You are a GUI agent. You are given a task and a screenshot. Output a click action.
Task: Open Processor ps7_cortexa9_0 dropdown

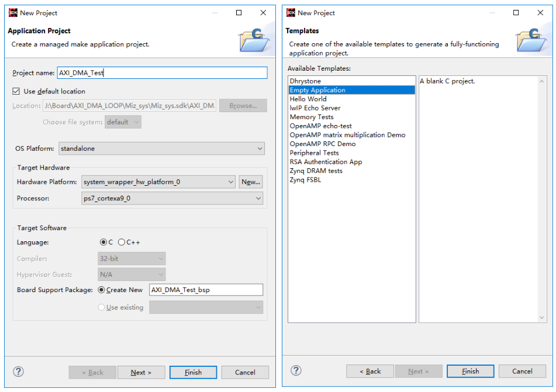[x=172, y=198]
